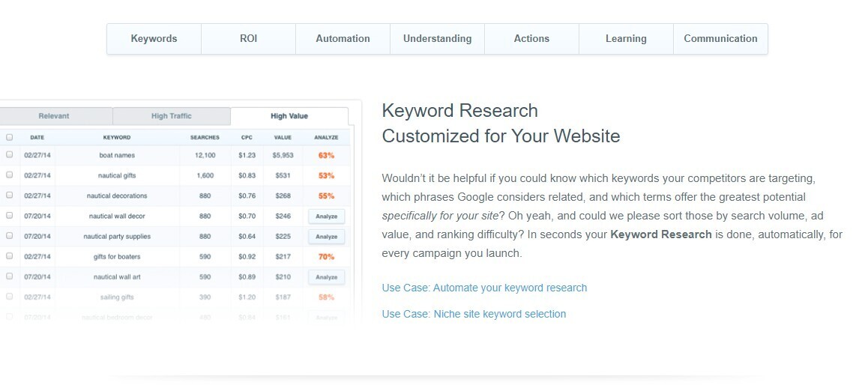Open the Understanding tab
Image resolution: width=868 pixels, height=388 pixels.
(x=437, y=39)
